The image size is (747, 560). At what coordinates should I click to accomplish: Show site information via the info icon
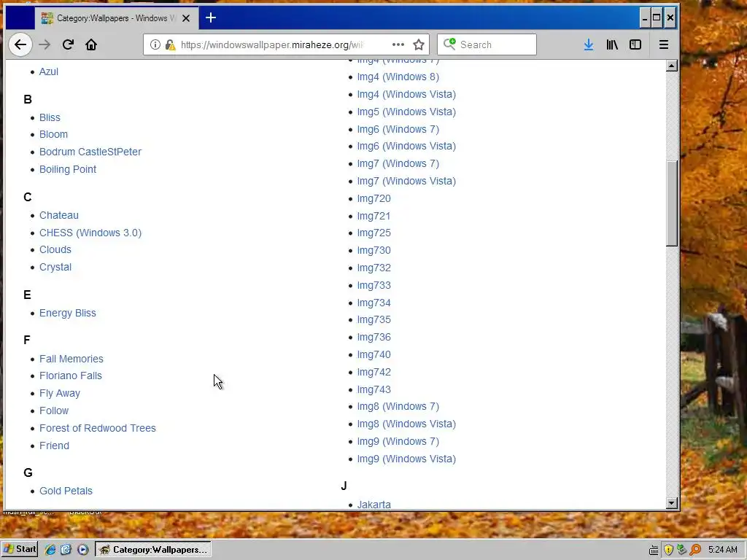(x=155, y=44)
